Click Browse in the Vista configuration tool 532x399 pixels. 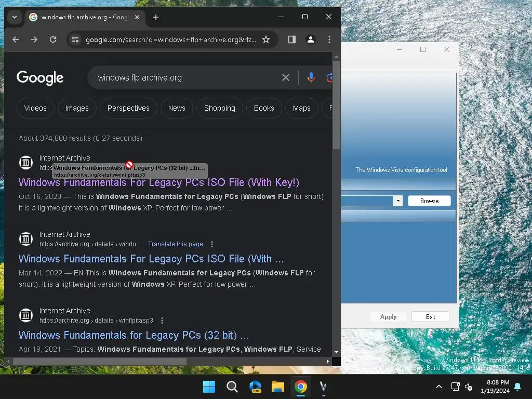coord(429,201)
